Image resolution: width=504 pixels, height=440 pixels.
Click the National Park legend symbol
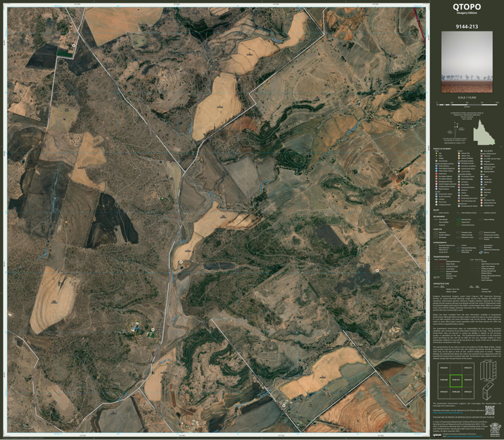coord(458,220)
